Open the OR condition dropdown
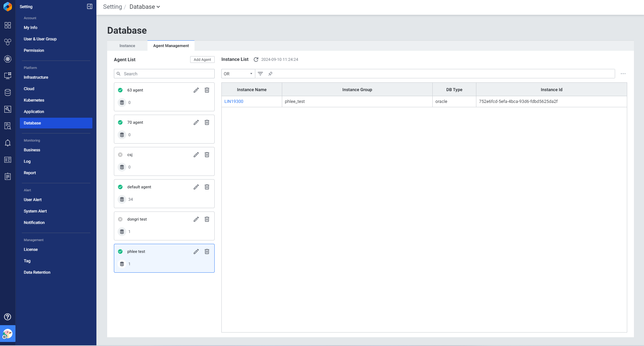The width and height of the screenshot is (644, 346). (x=238, y=74)
